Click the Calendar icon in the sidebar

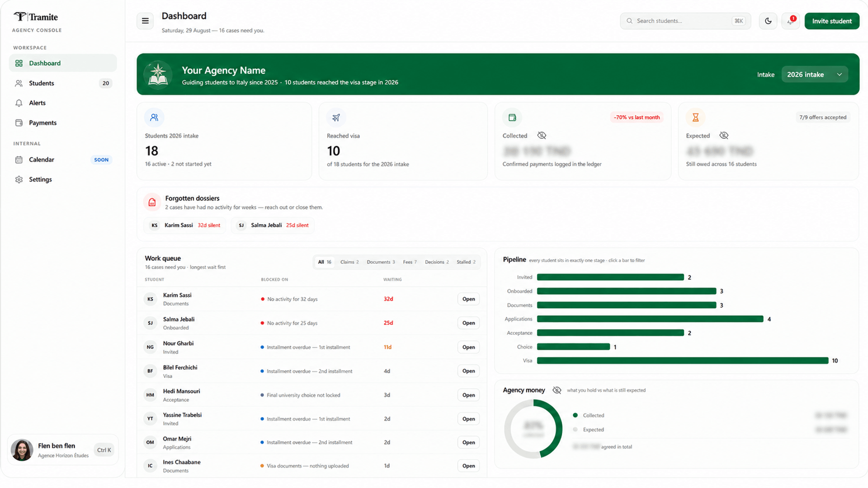click(x=19, y=160)
